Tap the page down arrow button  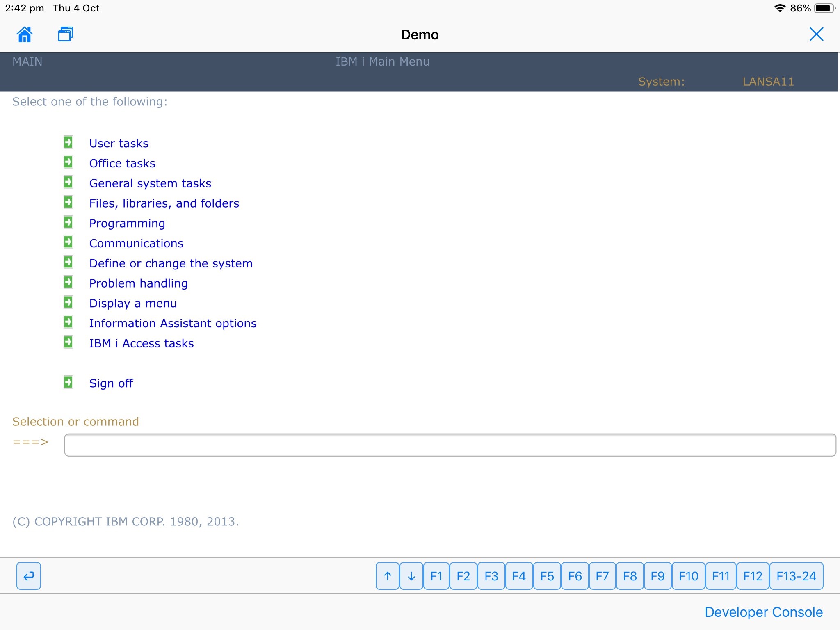[411, 576]
